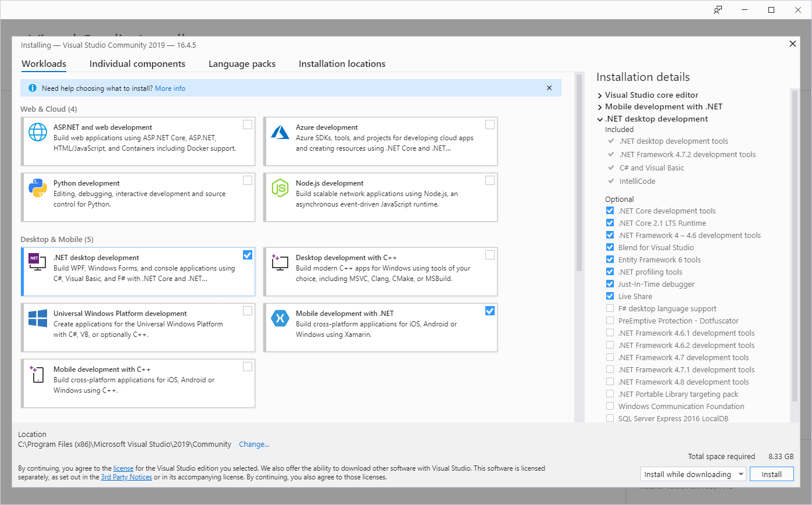Screen dimensions: 812x505
Task: Click the Install button
Action: coord(771,474)
